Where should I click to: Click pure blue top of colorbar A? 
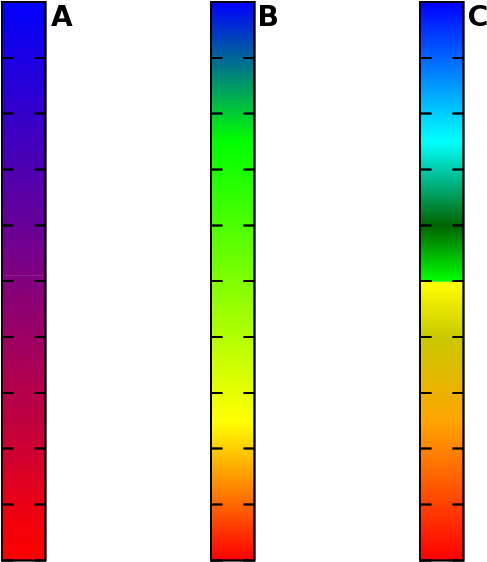pos(24,11)
